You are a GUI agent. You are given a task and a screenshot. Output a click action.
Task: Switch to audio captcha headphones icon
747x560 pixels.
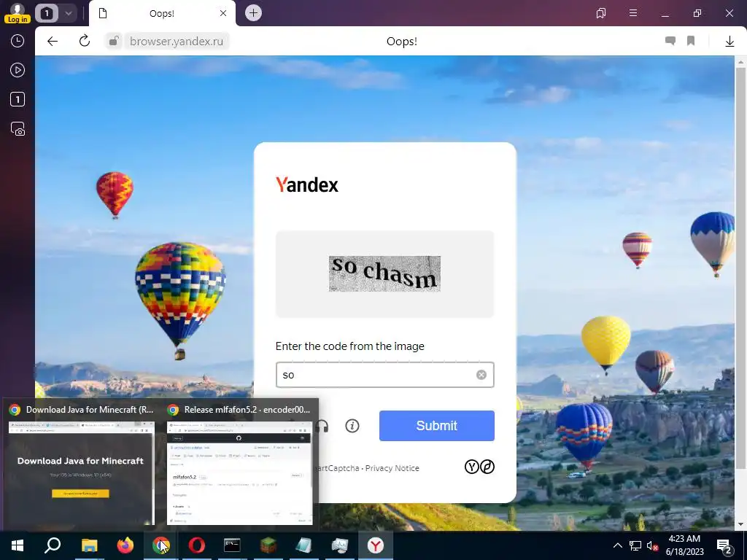click(x=322, y=426)
